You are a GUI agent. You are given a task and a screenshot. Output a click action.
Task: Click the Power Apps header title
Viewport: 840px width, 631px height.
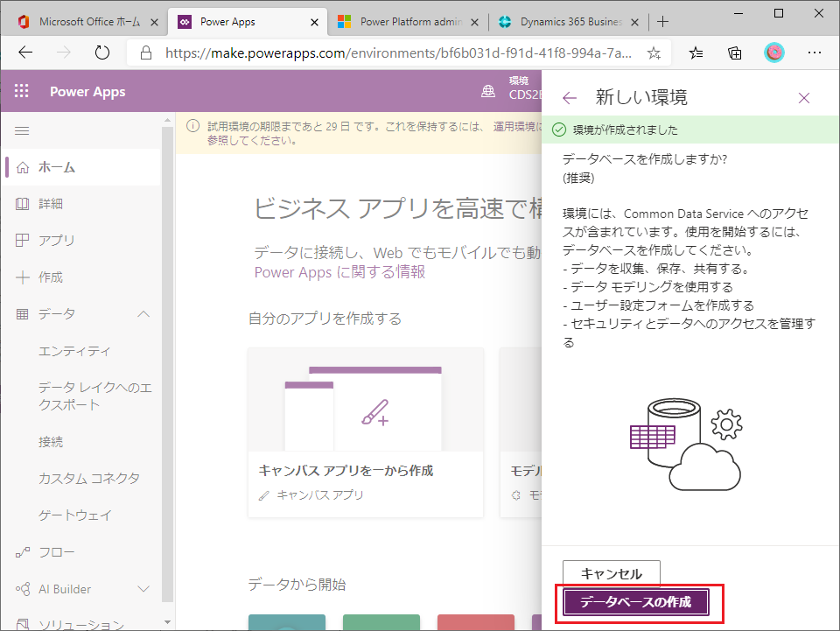coord(87,92)
